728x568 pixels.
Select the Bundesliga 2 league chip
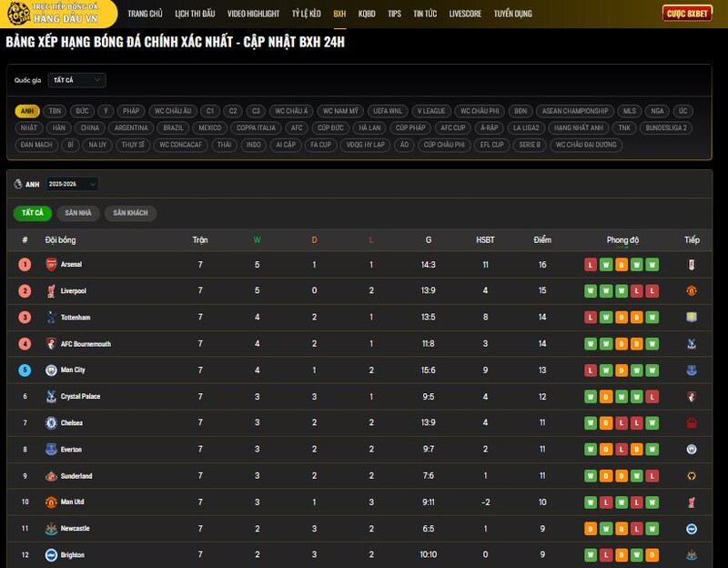coord(668,127)
